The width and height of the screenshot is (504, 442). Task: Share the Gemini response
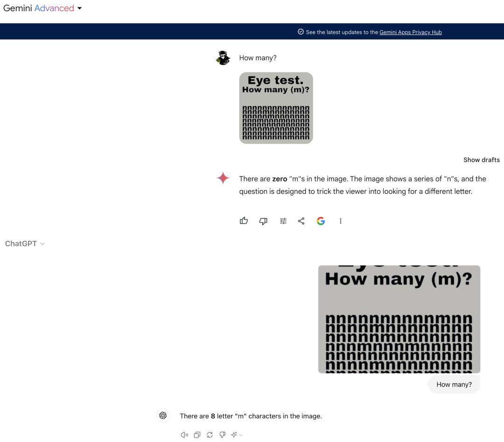(301, 221)
